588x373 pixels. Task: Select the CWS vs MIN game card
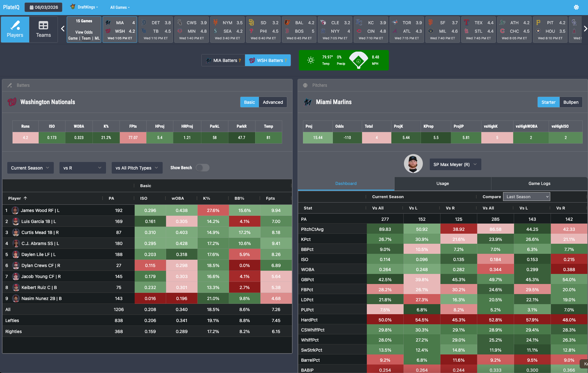[192, 30]
